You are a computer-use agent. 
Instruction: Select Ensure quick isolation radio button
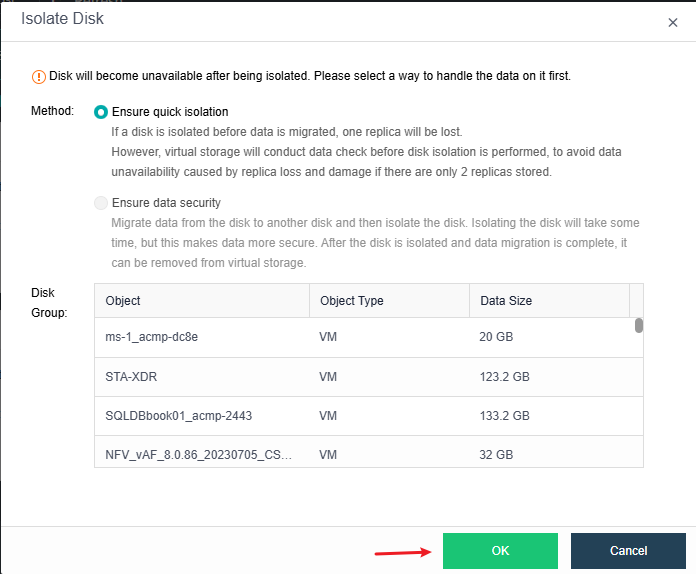tap(101, 112)
